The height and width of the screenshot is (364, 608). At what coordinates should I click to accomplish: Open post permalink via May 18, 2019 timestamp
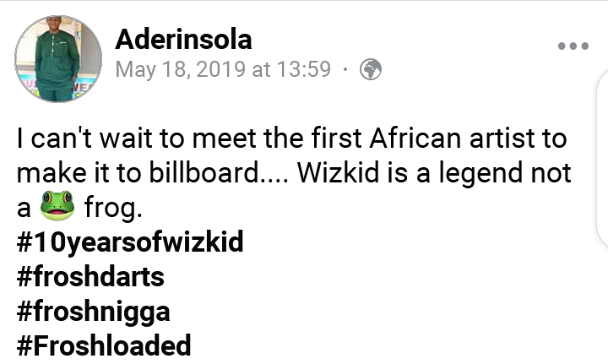tap(223, 69)
